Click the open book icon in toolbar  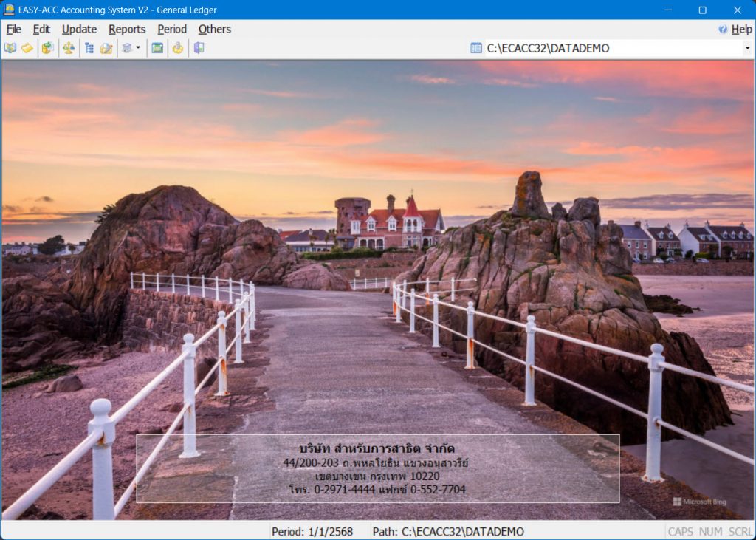point(10,48)
